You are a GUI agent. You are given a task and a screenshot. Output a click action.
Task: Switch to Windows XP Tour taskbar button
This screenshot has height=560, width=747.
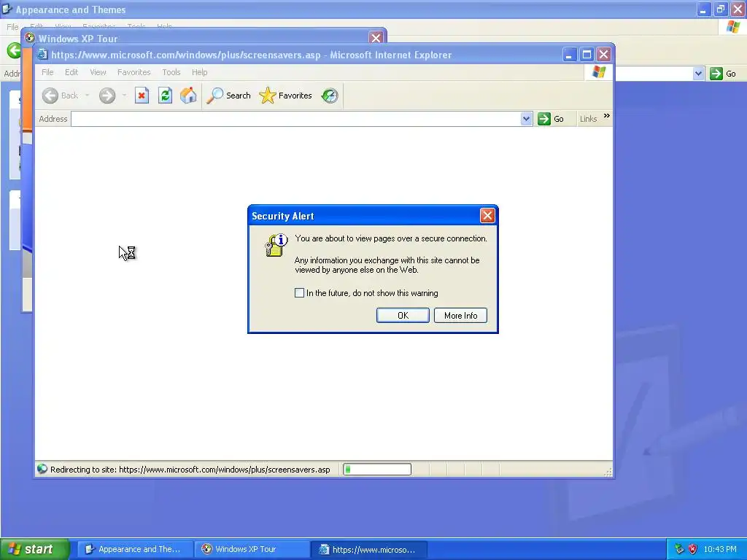(x=252, y=549)
